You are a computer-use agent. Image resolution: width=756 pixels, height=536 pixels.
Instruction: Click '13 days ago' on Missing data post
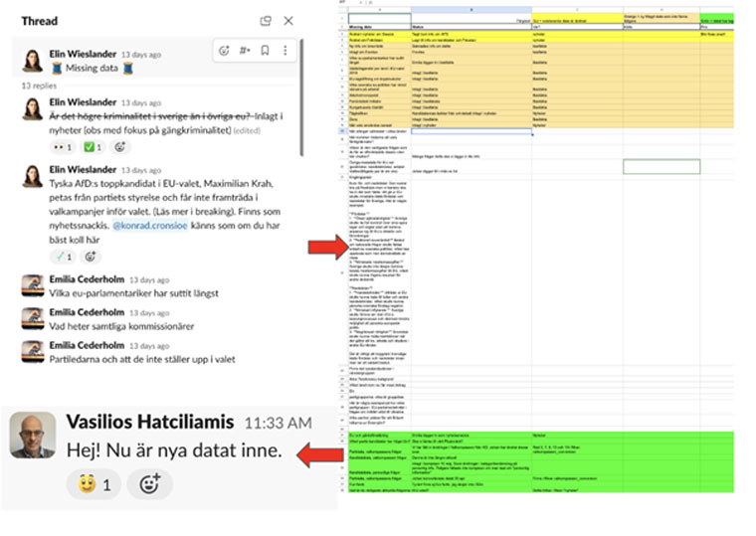point(141,55)
